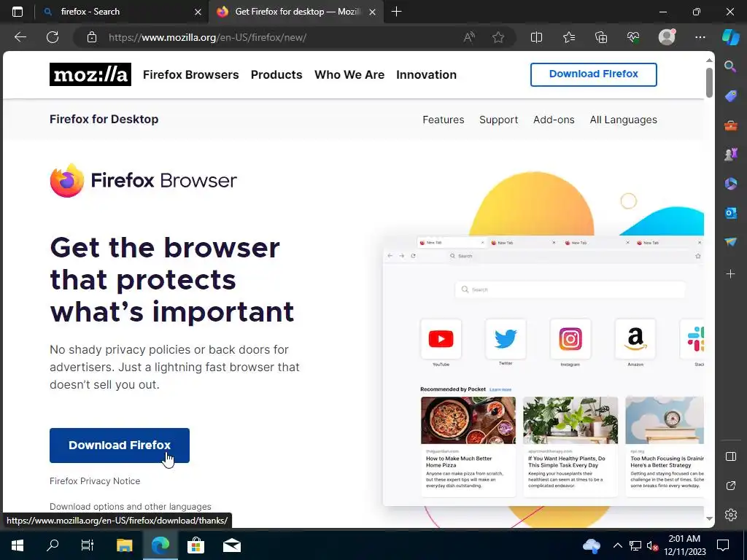The image size is (747, 560).
Task: Click the sidebar open-link-in-new-window icon
Action: point(731,486)
